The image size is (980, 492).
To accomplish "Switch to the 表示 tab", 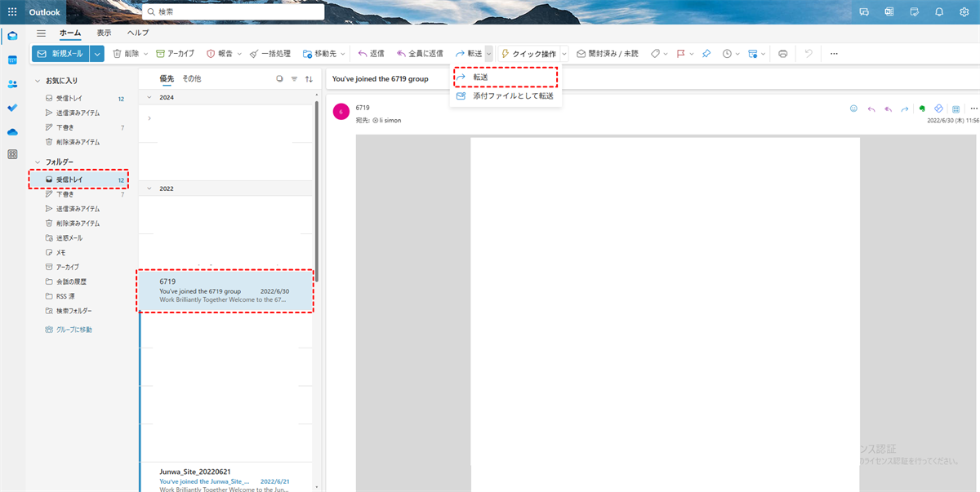I will [x=104, y=33].
